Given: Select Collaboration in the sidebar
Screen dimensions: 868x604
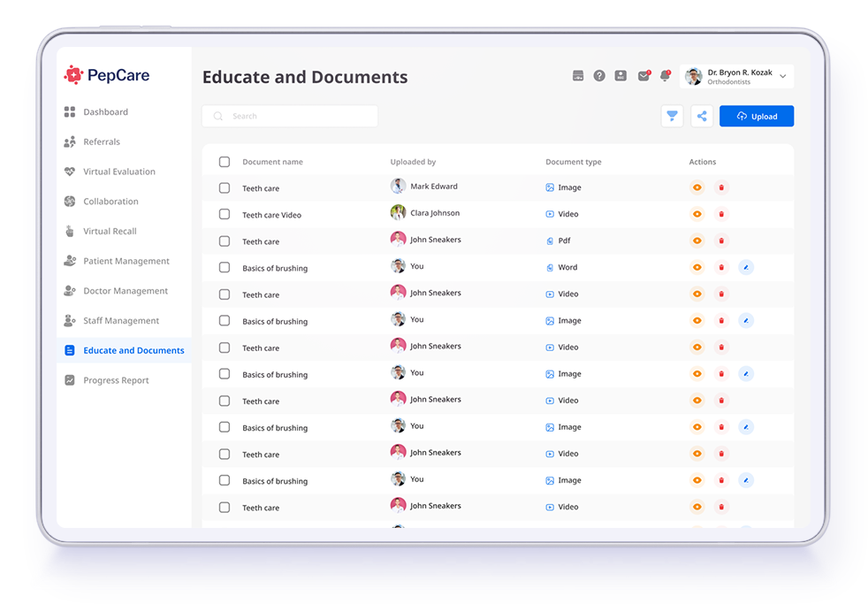Looking at the screenshot, I should pos(124,202).
